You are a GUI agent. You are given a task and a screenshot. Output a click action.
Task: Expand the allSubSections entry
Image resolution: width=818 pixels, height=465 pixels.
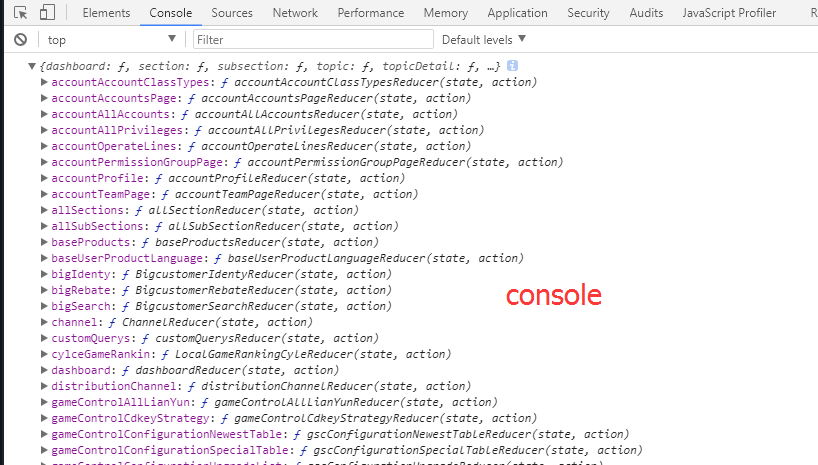44,226
